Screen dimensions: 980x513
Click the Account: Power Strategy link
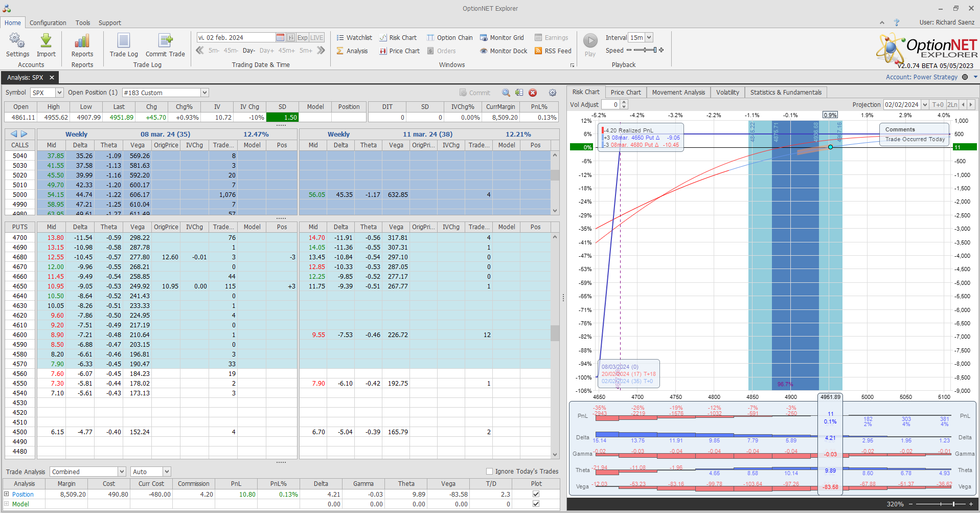[922, 77]
